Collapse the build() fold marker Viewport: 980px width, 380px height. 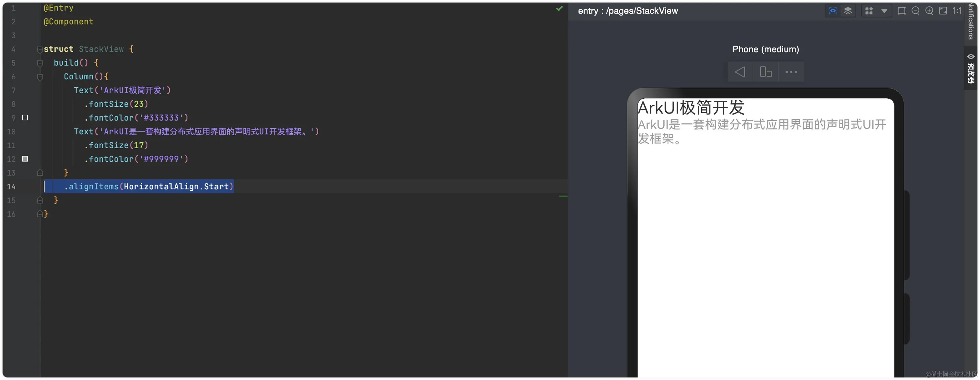pos(40,63)
